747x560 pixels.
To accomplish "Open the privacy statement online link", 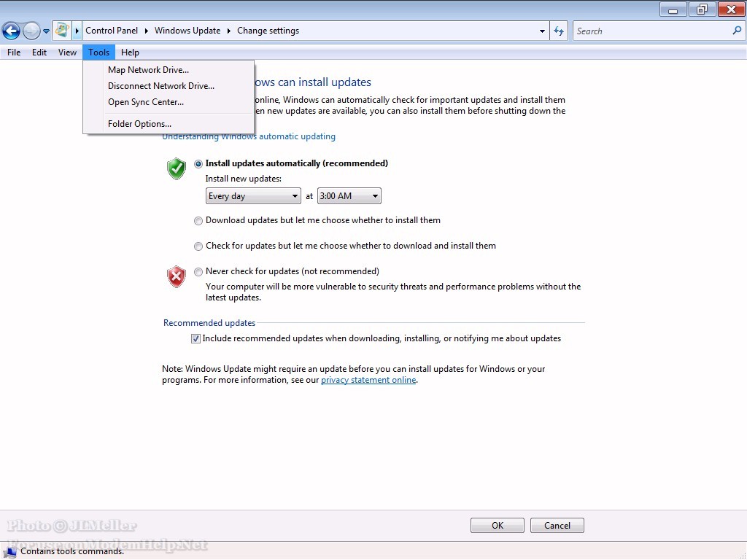I will 368,380.
